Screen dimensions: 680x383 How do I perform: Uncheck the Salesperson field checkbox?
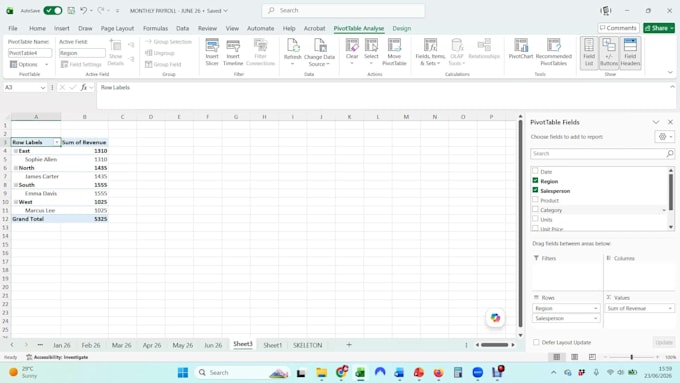tap(535, 190)
